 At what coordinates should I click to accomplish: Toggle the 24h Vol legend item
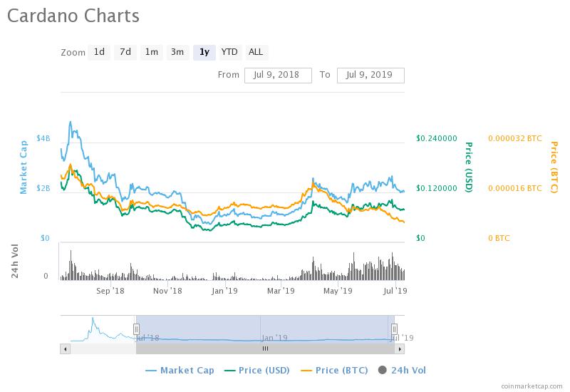point(403,370)
